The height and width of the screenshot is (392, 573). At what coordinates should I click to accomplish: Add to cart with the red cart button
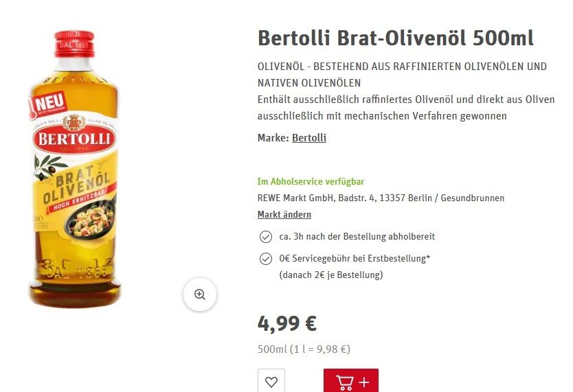[x=351, y=381]
